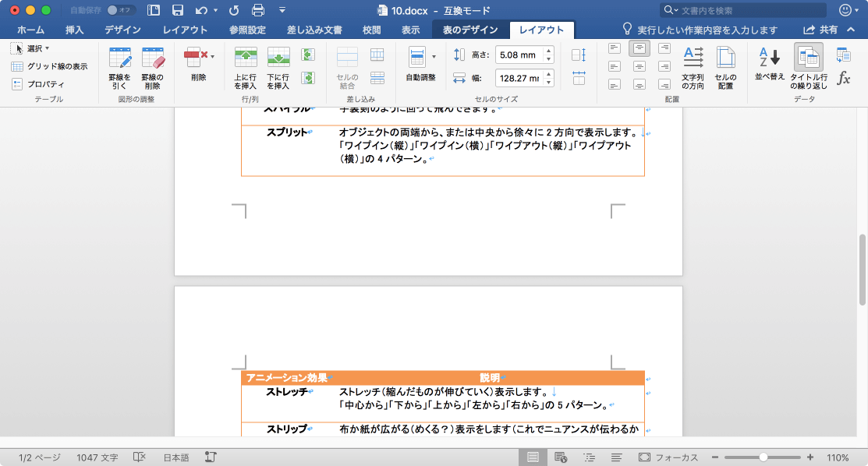Click the page indicator 1/2 ページ
The image size is (868, 466).
point(39,457)
